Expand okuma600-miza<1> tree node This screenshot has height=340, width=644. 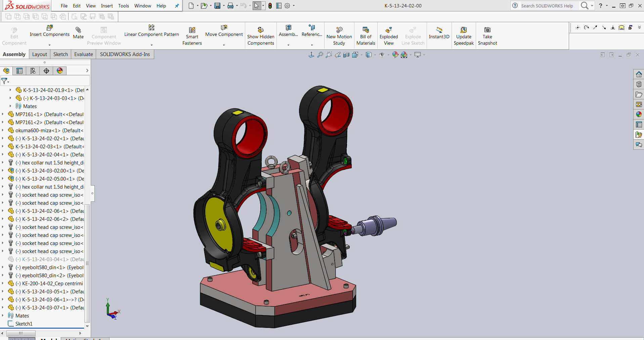point(3,130)
